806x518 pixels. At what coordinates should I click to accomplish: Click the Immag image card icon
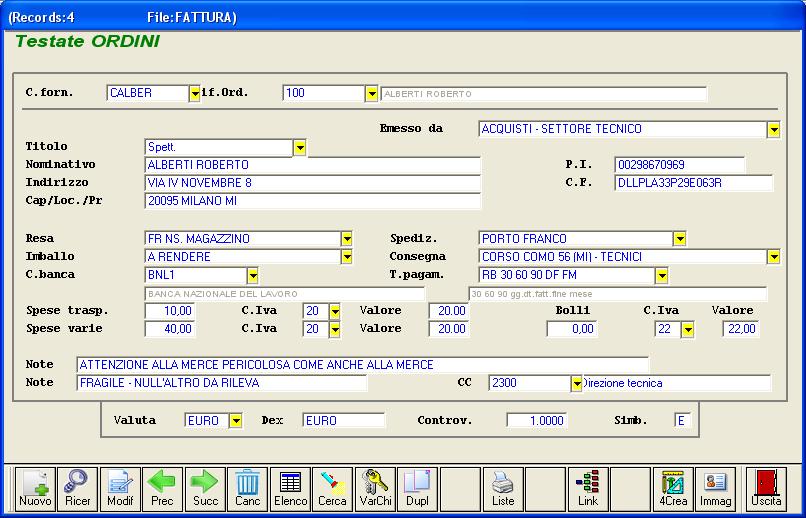(x=716, y=489)
